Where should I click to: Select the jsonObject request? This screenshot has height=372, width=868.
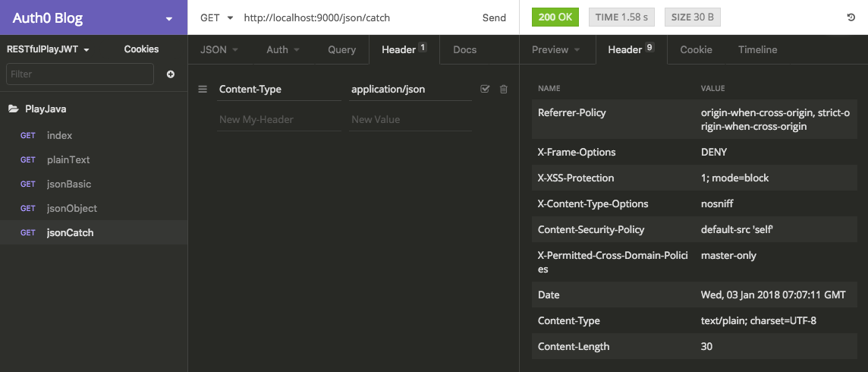pos(72,208)
